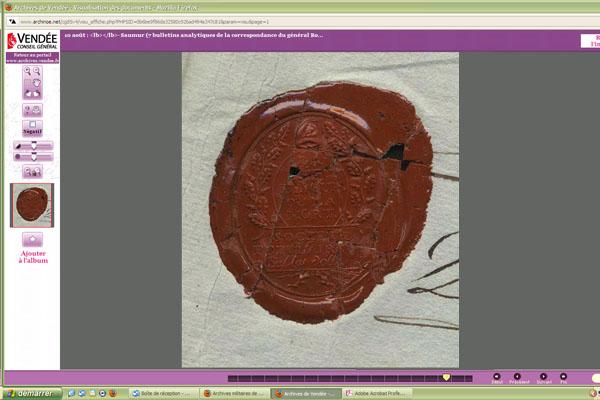Go to the next page (Suivant)
This screenshot has height=400, width=600.
543,378
